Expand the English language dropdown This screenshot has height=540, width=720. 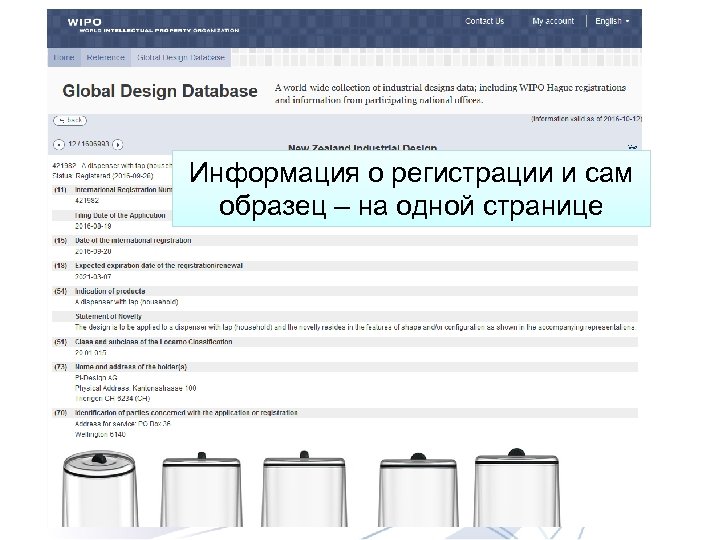pyautogui.click(x=612, y=21)
